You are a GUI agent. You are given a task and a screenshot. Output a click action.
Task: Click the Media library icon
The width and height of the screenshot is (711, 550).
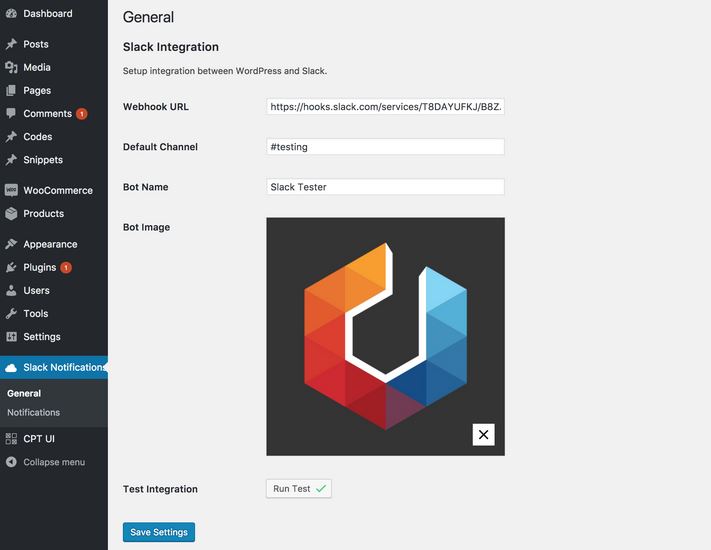pyautogui.click(x=11, y=67)
